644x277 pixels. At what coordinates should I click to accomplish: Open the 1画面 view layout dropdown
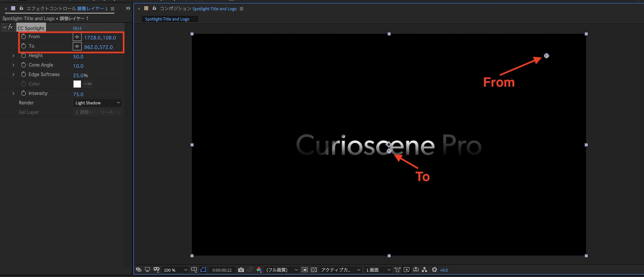click(378, 270)
